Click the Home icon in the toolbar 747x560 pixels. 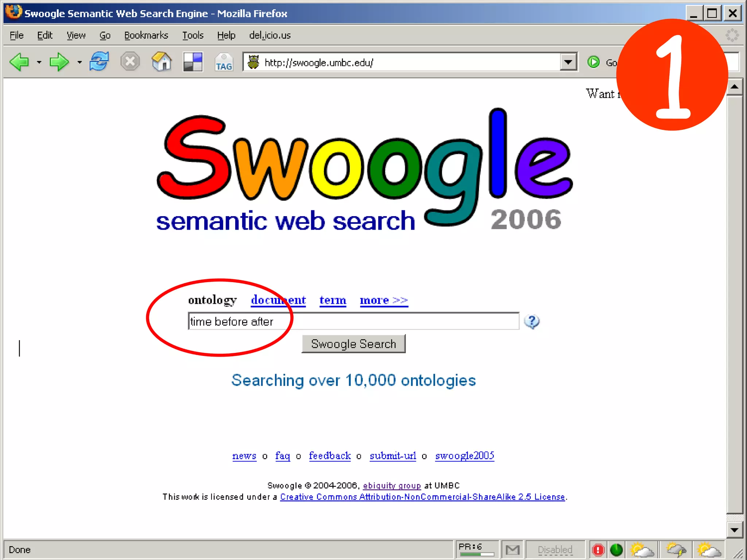162,62
